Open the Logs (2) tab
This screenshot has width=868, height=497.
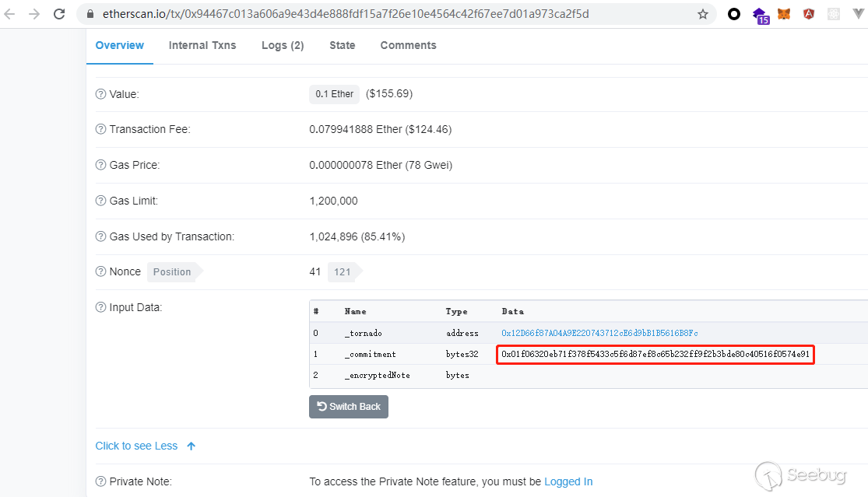tap(283, 45)
